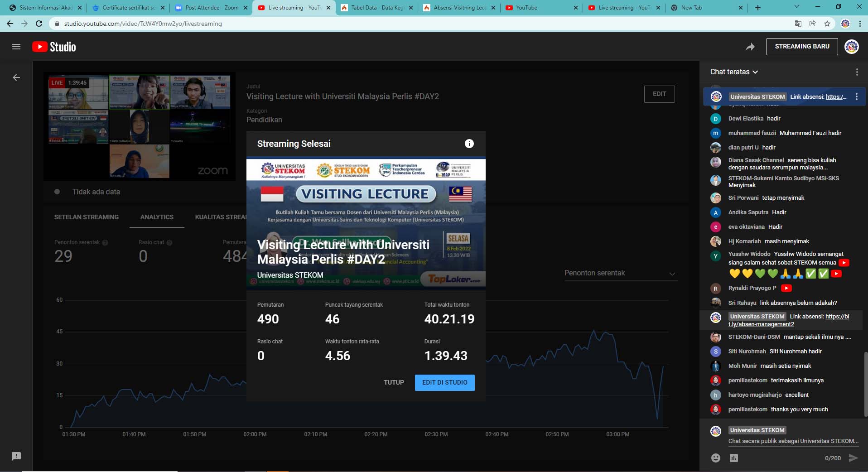This screenshot has width=868, height=472.
Task: Click the YouTube Studio logo
Action: tap(54, 47)
